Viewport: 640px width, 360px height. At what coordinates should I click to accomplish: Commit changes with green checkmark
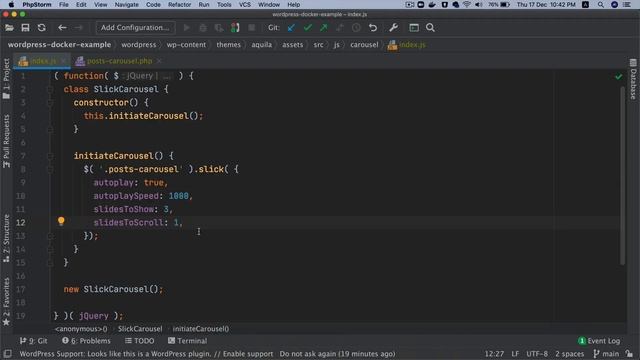[307, 28]
